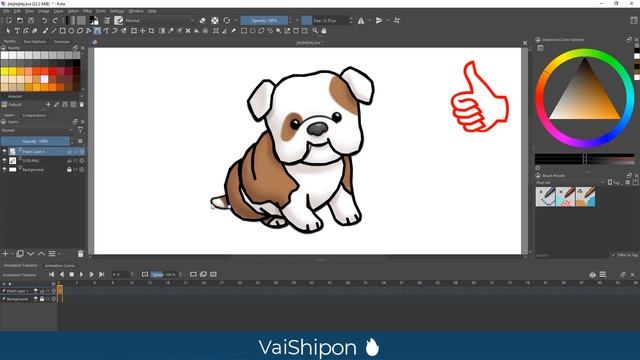Viewport: 640px width, 360px height.
Task: Select the Fill bucket tool
Action: coord(196,31)
